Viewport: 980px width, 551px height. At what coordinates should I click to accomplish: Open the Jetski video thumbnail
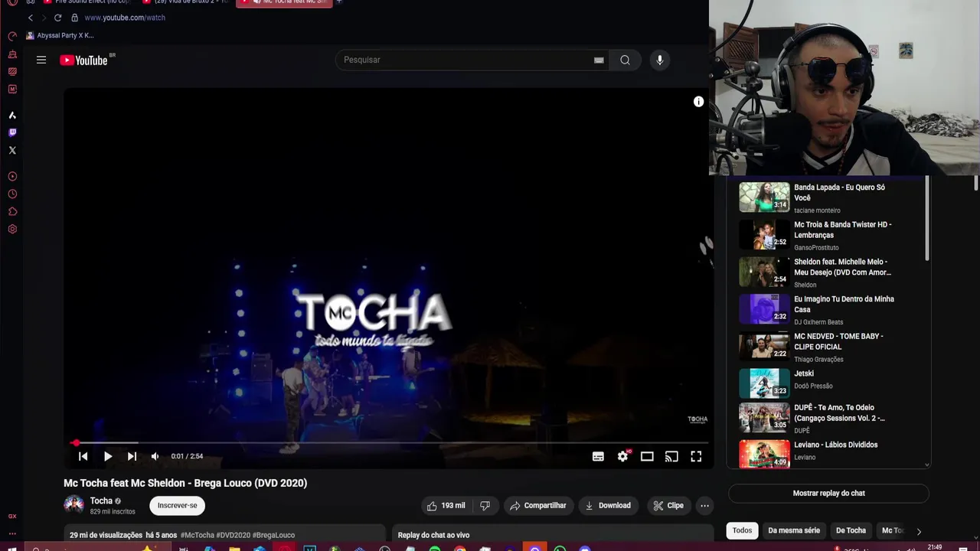(764, 383)
